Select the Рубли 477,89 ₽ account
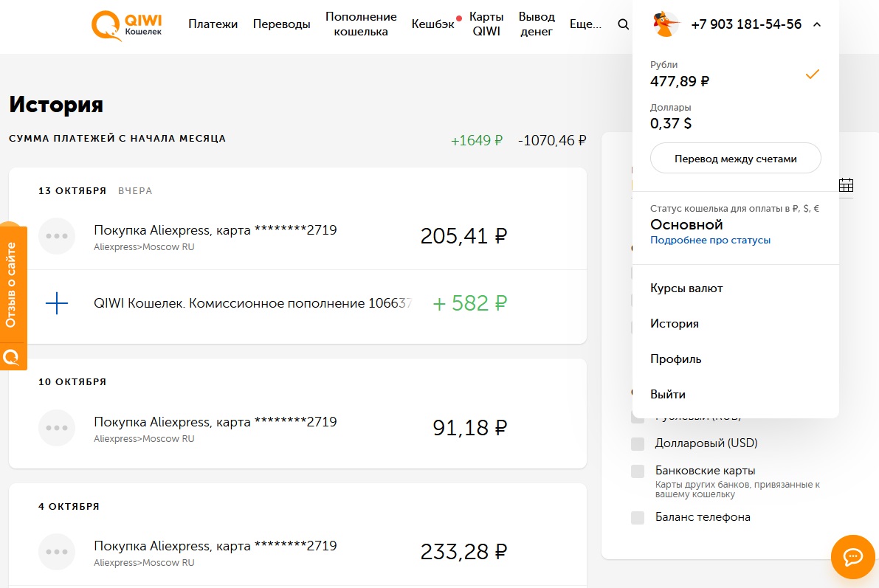The width and height of the screenshot is (879, 588). click(x=736, y=74)
